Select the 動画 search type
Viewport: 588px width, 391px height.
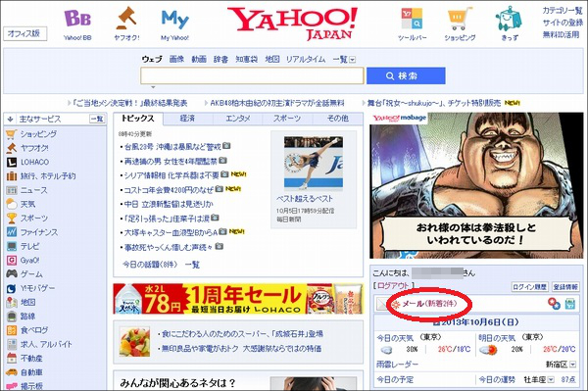click(x=199, y=59)
